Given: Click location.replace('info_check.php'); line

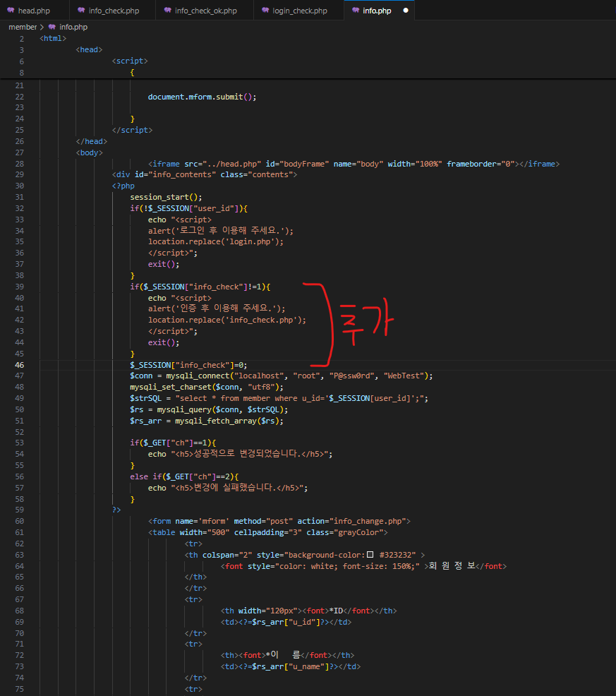Looking at the screenshot, I should 227,320.
